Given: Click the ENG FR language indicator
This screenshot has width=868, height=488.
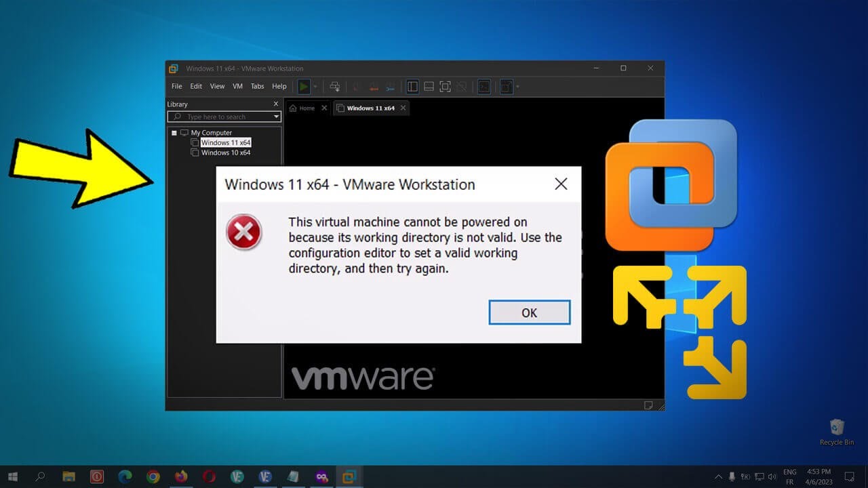Looking at the screenshot, I should point(789,476).
